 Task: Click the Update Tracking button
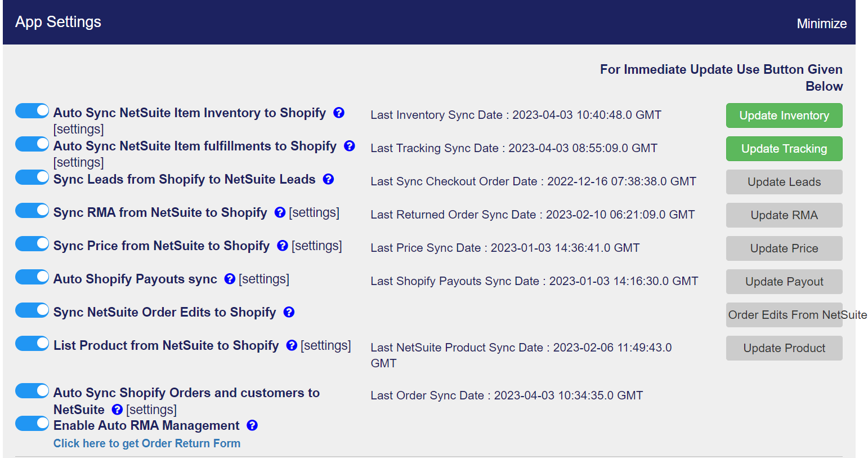tap(784, 149)
